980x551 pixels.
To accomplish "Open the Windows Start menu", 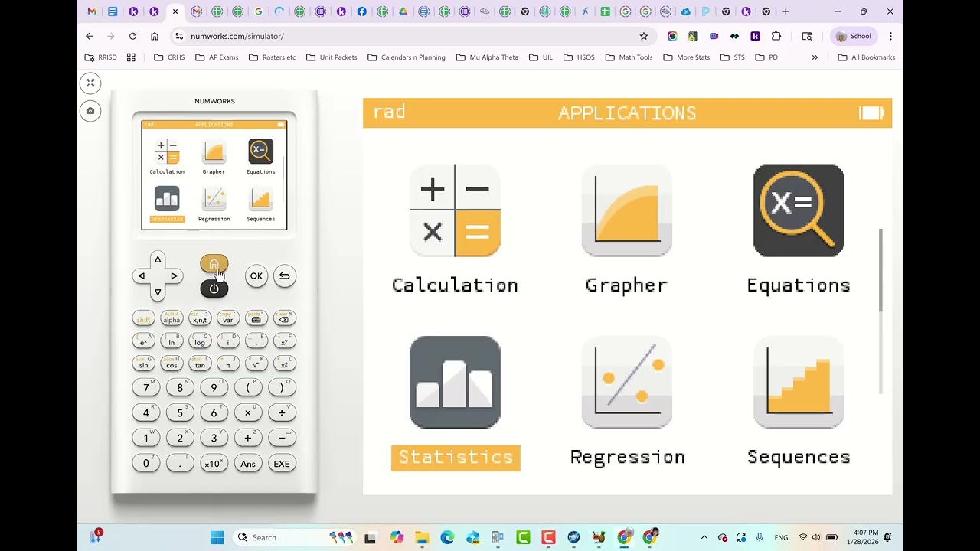I will (217, 537).
